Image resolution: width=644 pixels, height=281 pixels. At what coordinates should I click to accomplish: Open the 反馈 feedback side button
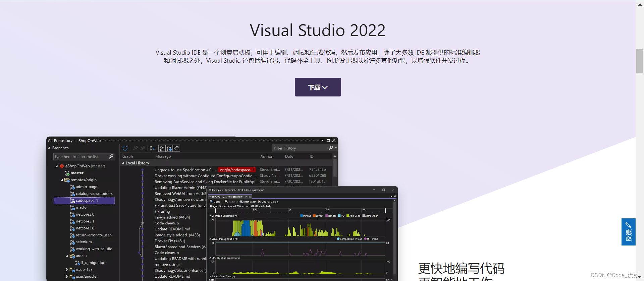click(628, 232)
